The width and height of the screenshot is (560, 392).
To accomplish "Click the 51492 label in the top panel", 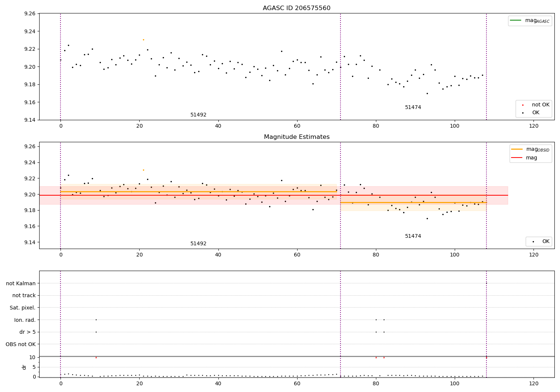I will coord(198,115).
